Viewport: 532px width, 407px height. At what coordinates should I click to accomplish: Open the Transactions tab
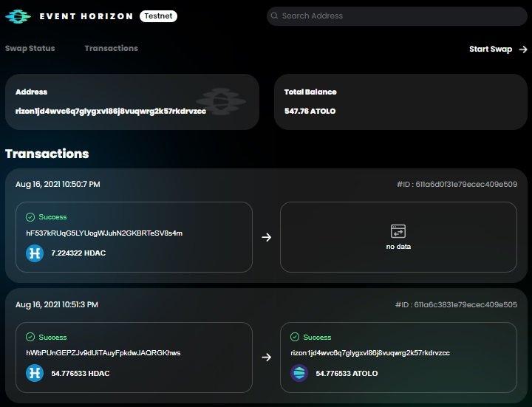[112, 48]
